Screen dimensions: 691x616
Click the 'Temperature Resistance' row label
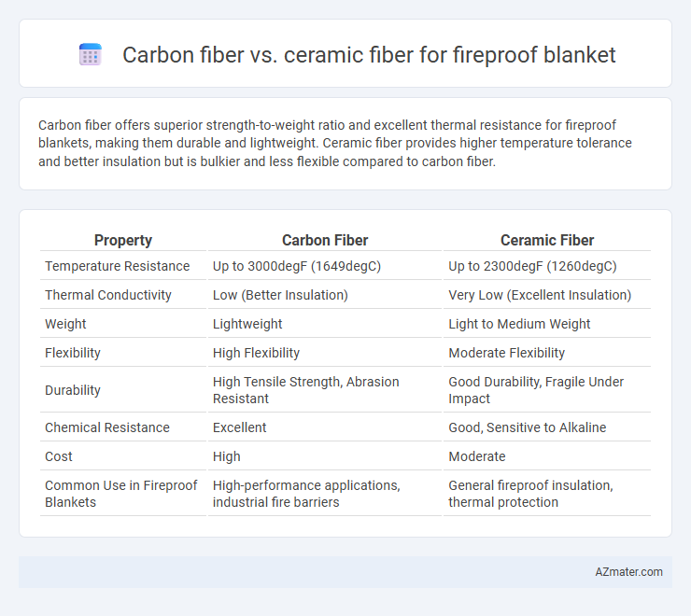[118, 266]
